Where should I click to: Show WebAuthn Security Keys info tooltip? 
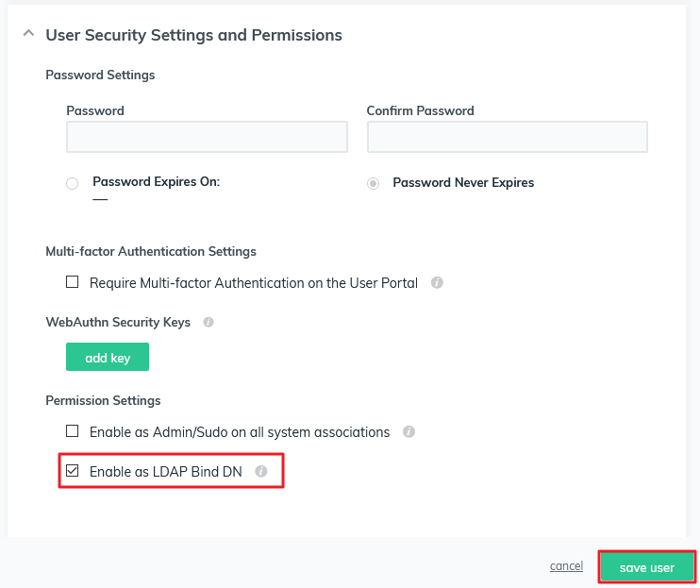point(208,322)
